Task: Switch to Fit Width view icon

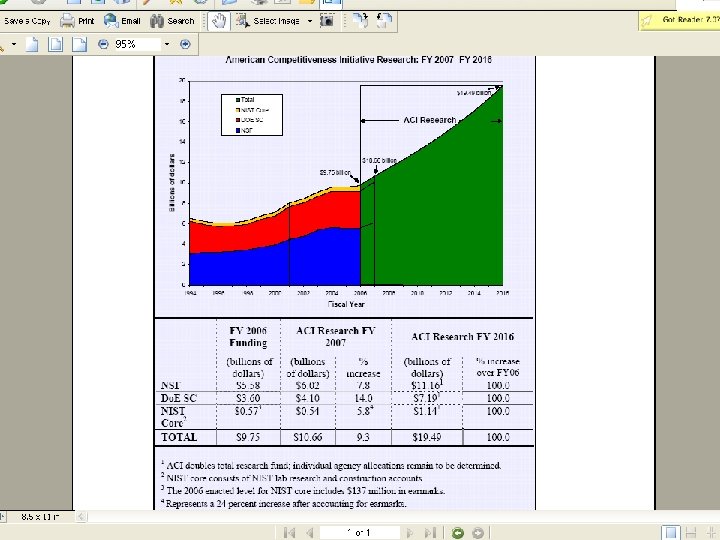Action: click(x=79, y=45)
